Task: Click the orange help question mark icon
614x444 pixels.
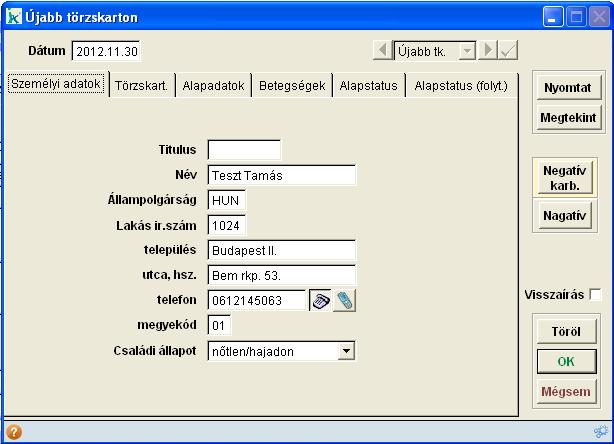Action: (x=14, y=433)
